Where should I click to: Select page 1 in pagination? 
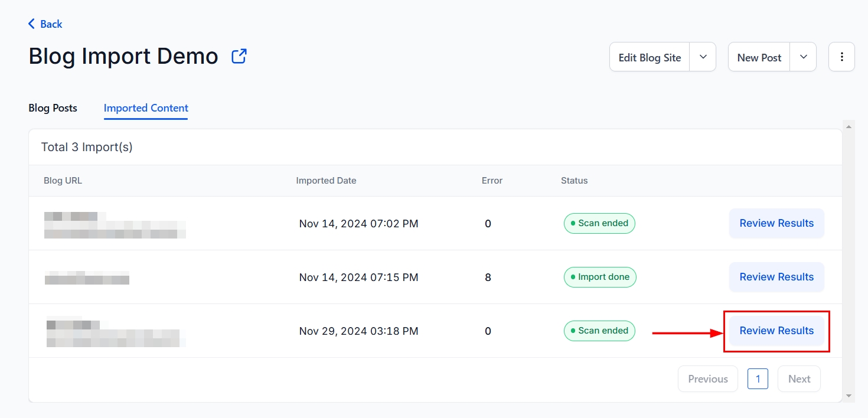tap(758, 379)
